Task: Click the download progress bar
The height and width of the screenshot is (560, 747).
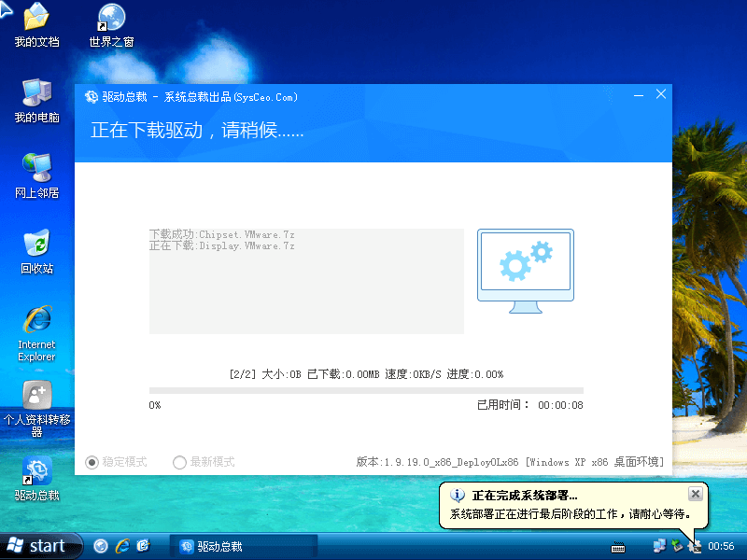Action: click(x=366, y=390)
